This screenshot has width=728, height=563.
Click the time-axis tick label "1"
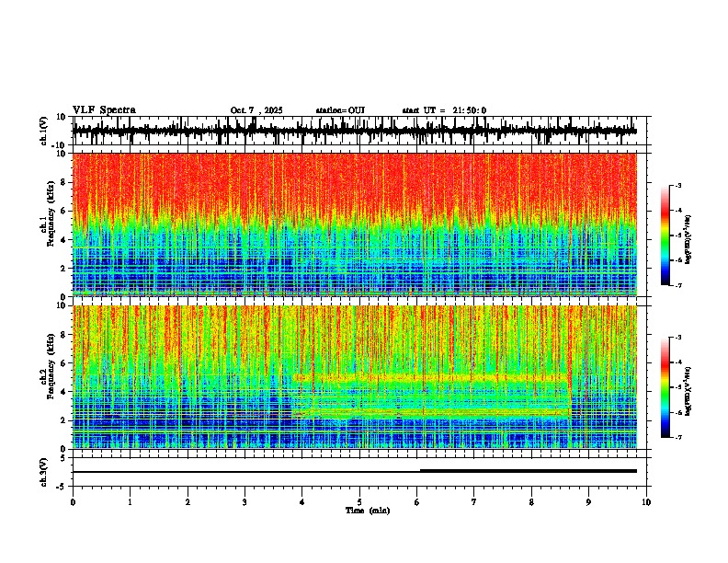point(130,502)
